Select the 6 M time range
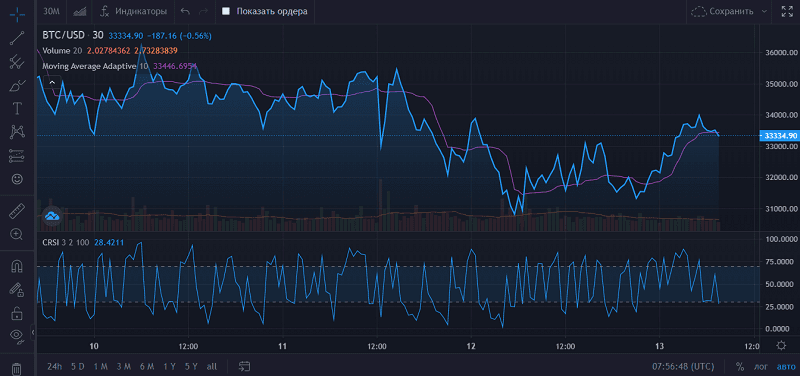Viewport: 800px width, 376px height. [x=147, y=366]
